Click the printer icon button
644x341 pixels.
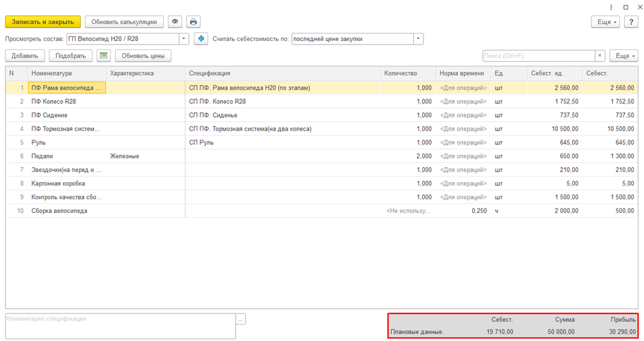193,22
